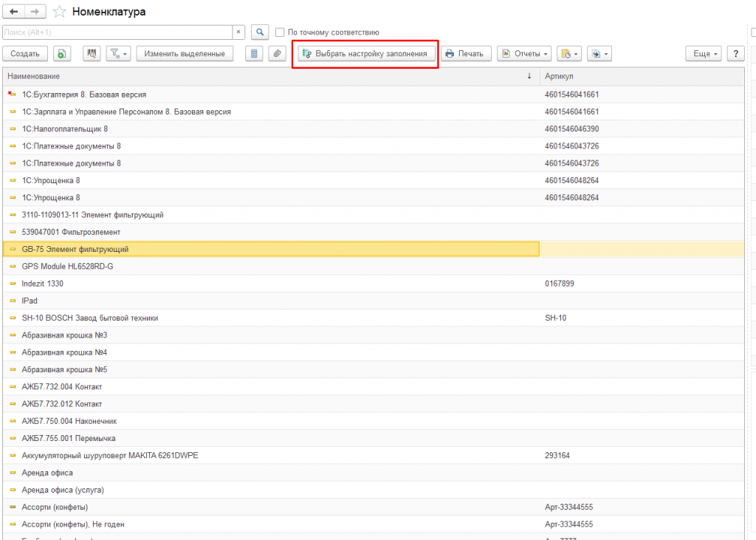Click the list view mode icon
The image size is (756, 540).
[254, 54]
